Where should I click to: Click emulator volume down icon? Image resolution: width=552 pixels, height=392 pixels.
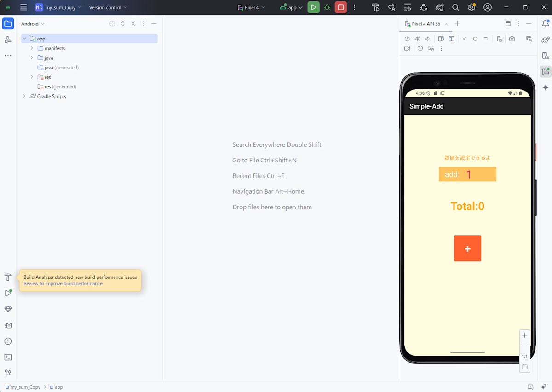(x=427, y=39)
